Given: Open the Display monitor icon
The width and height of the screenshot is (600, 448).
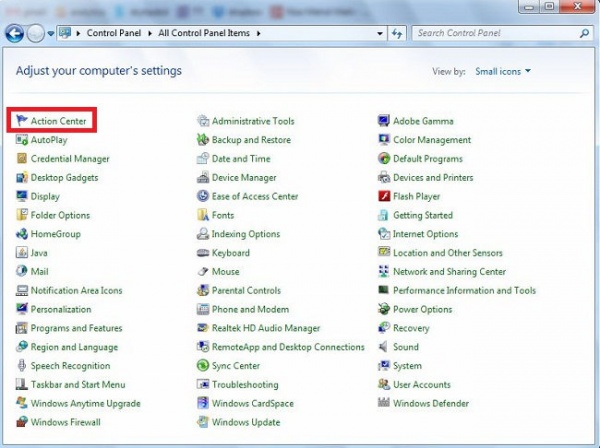Looking at the screenshot, I should (x=21, y=196).
